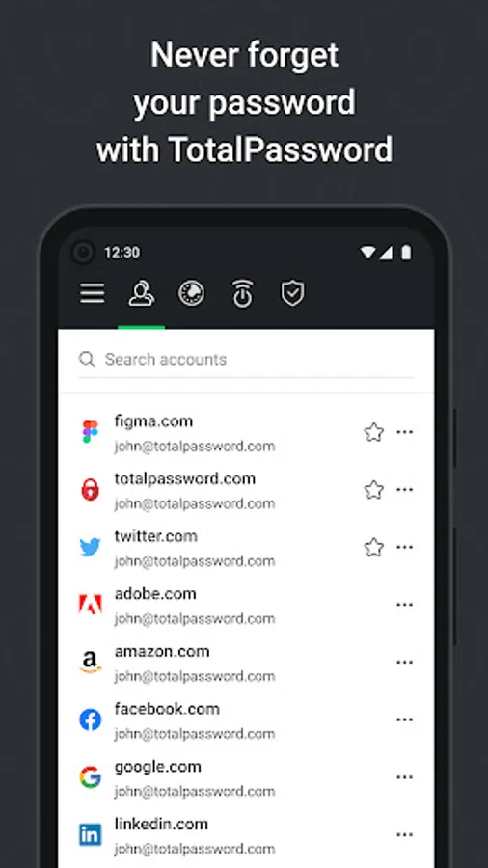488x868 pixels.
Task: Open the security shield tab icon
Action: click(x=292, y=293)
